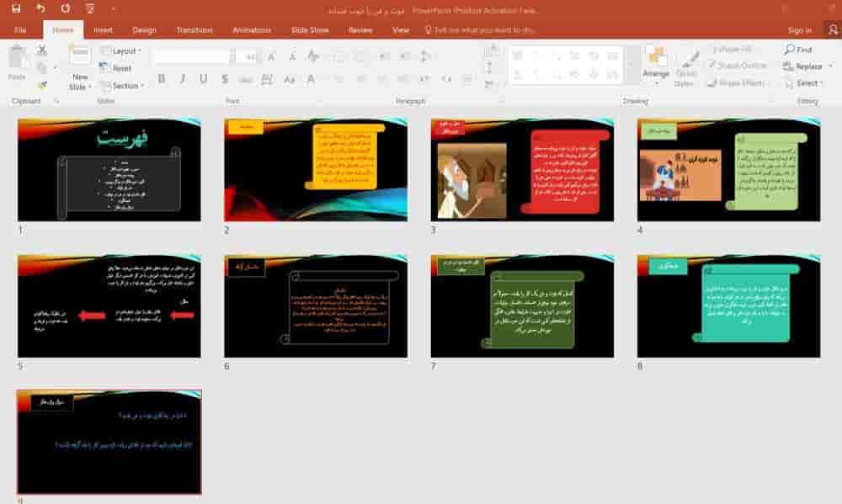
Task: Open Quick Styles gallery
Action: point(685,68)
